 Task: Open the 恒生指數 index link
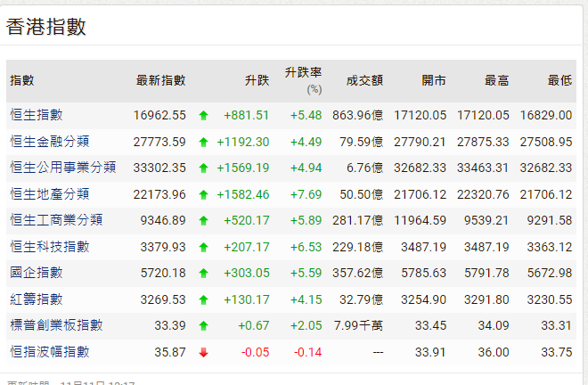pyautogui.click(x=37, y=115)
